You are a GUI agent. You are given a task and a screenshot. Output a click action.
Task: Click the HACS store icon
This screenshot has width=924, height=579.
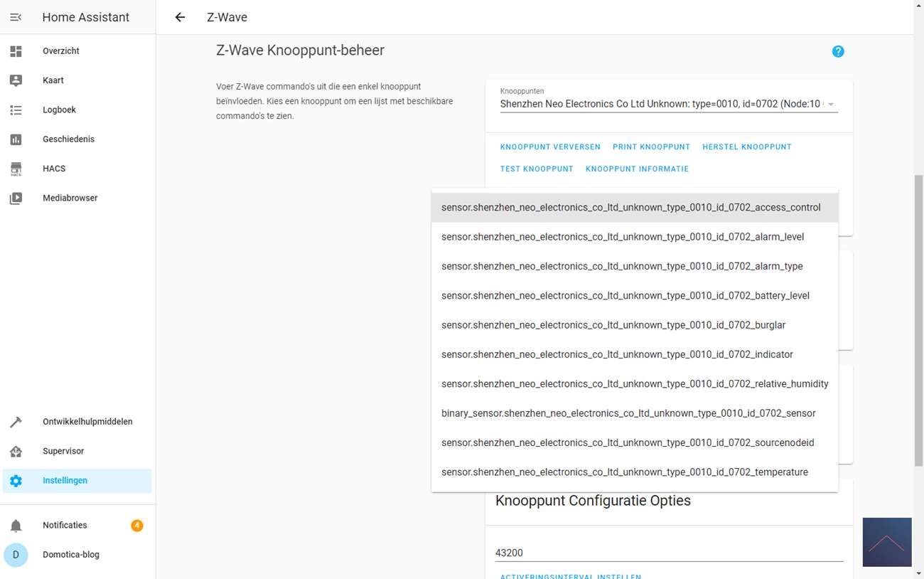click(16, 169)
